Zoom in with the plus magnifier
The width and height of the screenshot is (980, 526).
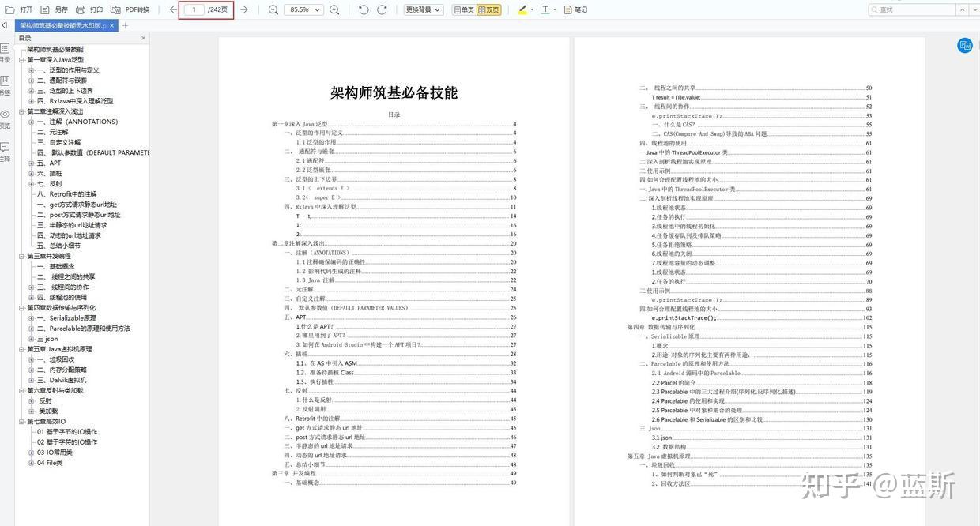click(x=334, y=9)
